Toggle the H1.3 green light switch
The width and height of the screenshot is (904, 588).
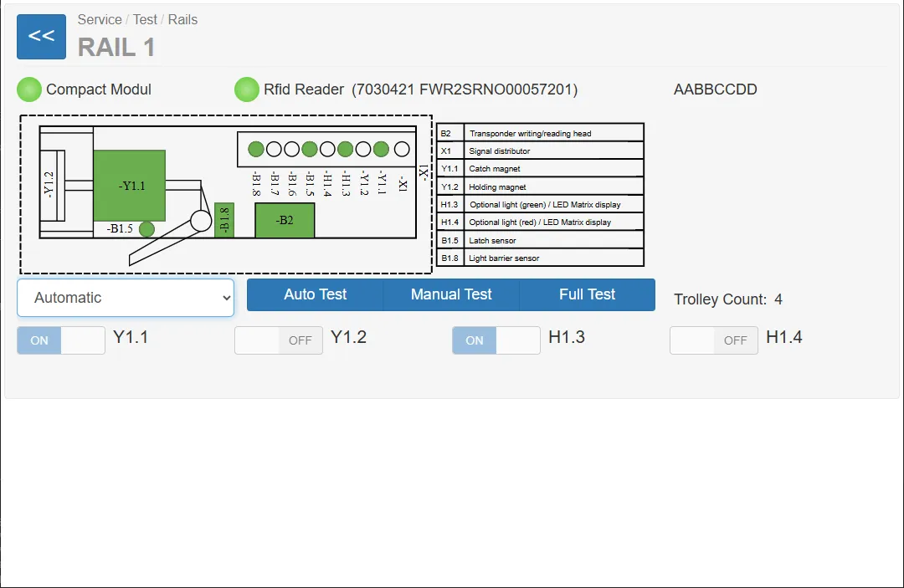(x=496, y=340)
